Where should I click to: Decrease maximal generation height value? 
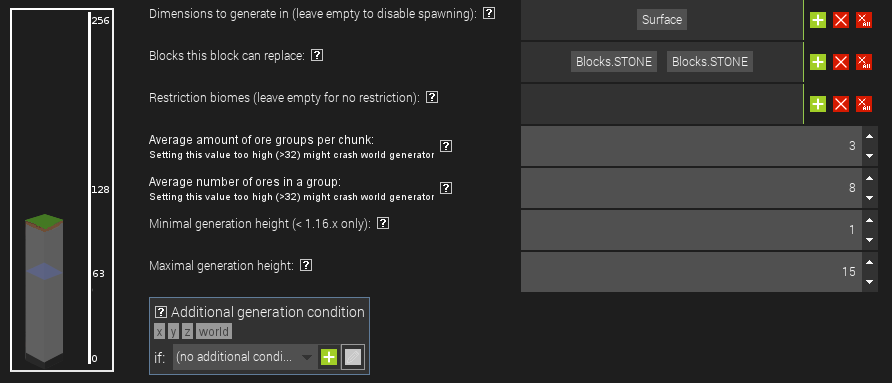pos(869,282)
